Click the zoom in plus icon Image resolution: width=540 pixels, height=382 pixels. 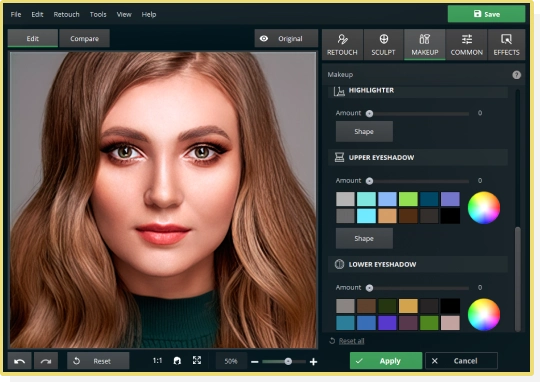[x=313, y=362]
